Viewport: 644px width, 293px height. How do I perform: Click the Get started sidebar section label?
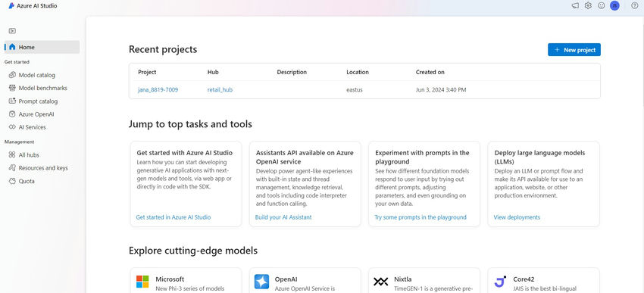click(x=17, y=62)
